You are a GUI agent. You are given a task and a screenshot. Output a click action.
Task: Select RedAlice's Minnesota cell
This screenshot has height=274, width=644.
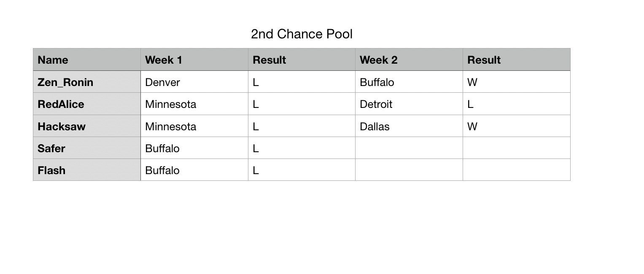[x=194, y=104]
